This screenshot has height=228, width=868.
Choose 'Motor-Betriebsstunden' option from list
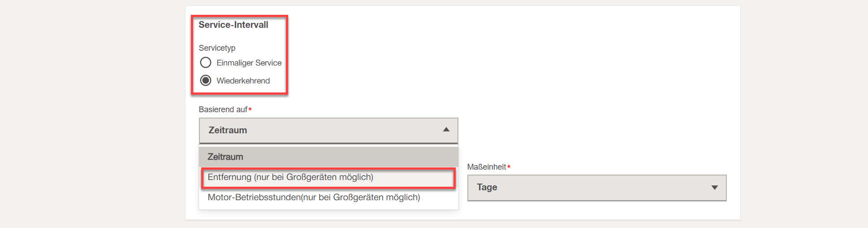(314, 197)
